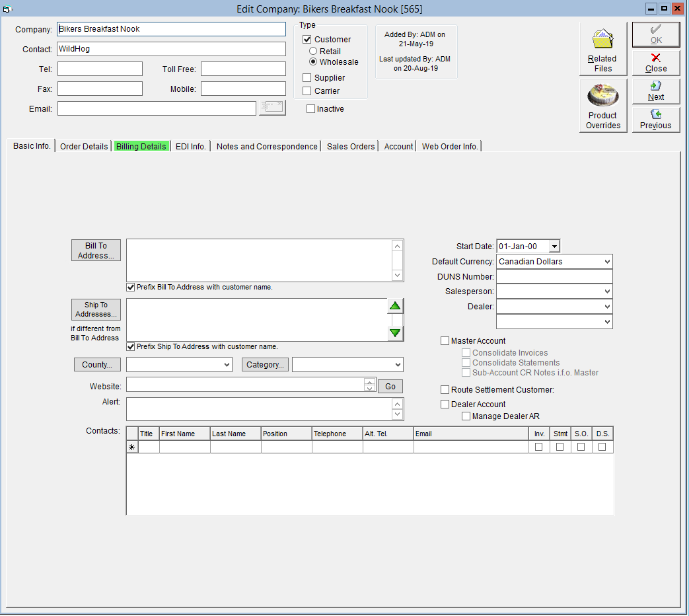This screenshot has height=616, width=689.
Task: Click the Alert text box
Action: pyautogui.click(x=259, y=409)
